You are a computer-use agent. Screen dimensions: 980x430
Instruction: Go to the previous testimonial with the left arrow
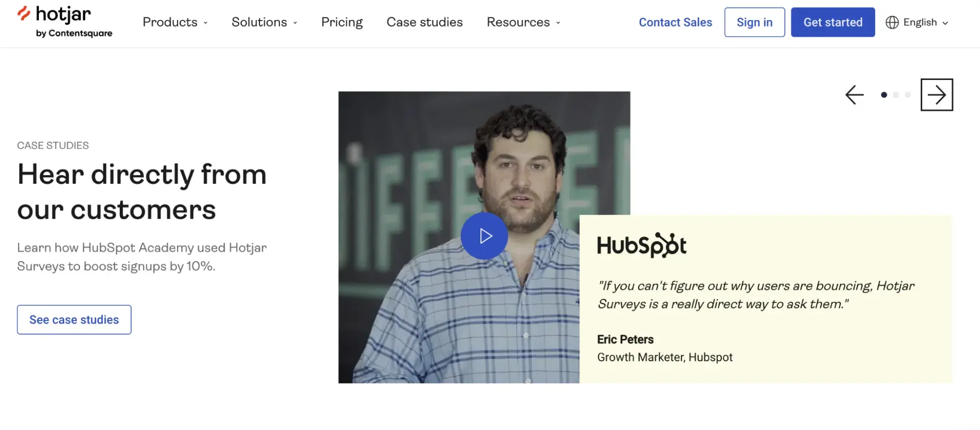854,95
